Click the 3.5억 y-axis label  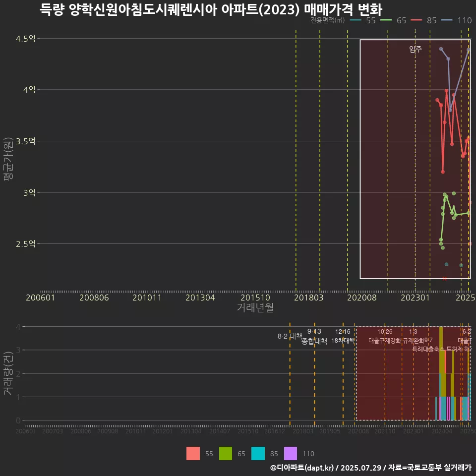pyautogui.click(x=26, y=141)
